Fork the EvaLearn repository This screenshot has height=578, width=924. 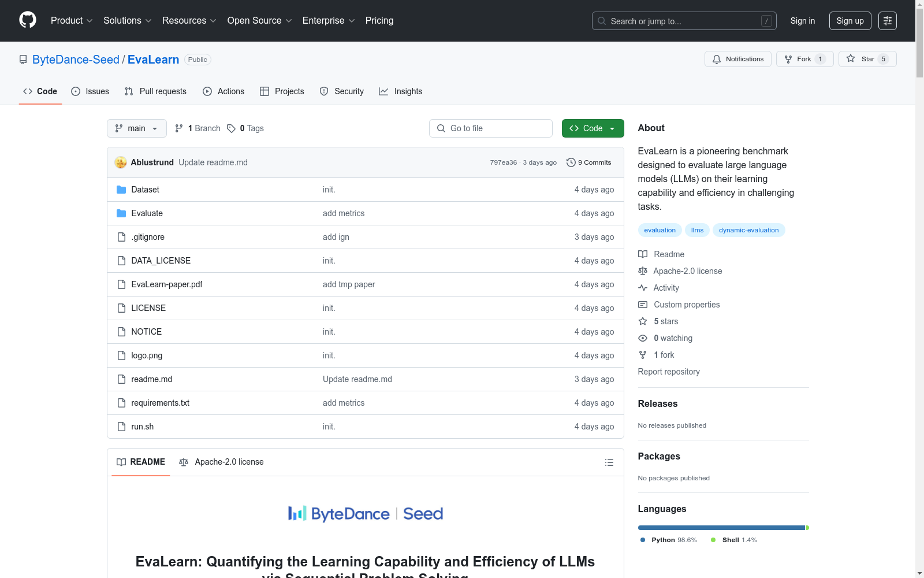click(804, 59)
